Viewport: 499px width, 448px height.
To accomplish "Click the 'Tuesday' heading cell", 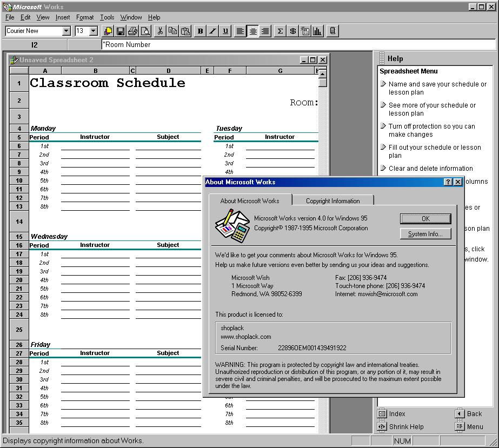I will 229,129.
